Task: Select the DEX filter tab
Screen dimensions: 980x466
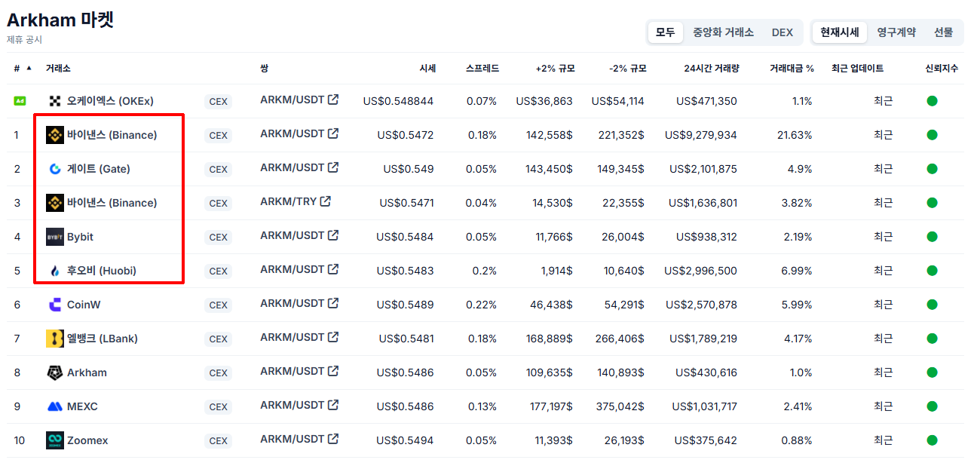Action: click(782, 32)
